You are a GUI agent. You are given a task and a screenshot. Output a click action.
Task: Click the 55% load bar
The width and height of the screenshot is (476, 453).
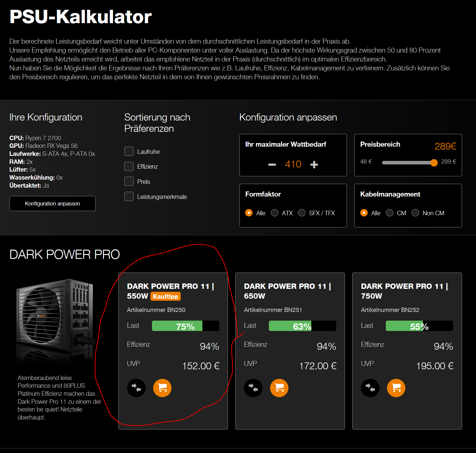point(419,326)
